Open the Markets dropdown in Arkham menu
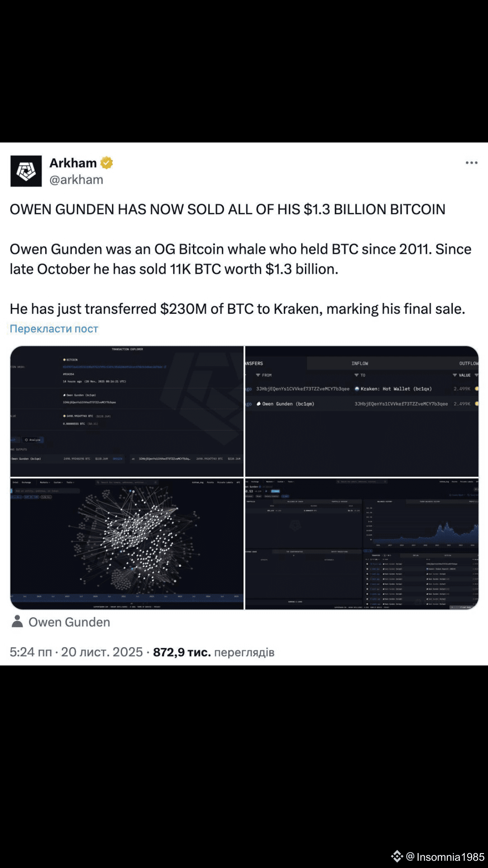 43,481
